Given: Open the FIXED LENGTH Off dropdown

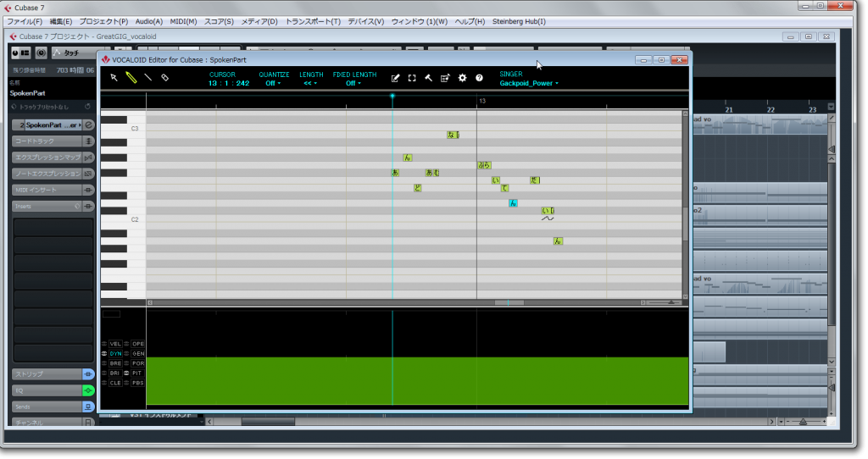Looking at the screenshot, I should (353, 84).
